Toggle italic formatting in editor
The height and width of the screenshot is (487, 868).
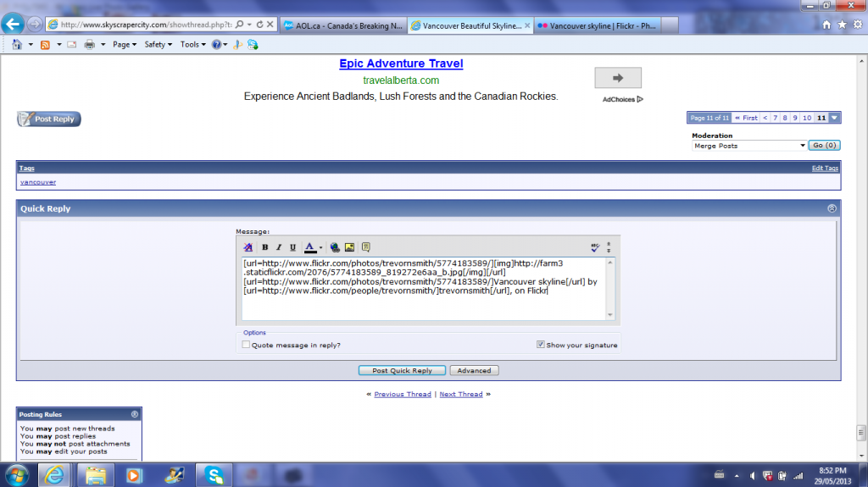279,247
